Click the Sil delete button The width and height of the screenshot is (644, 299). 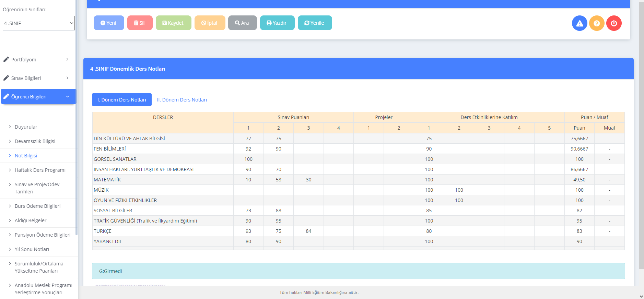(x=140, y=23)
